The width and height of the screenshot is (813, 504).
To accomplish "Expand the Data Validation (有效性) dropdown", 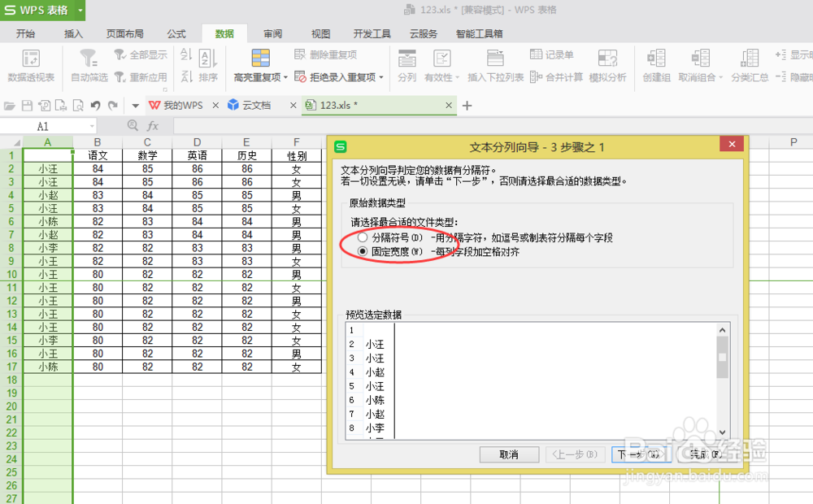I will coord(457,77).
